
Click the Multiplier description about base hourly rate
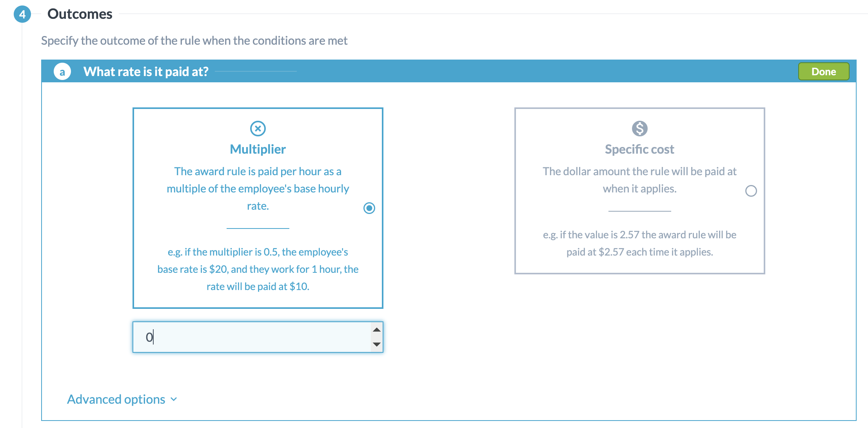[258, 189]
